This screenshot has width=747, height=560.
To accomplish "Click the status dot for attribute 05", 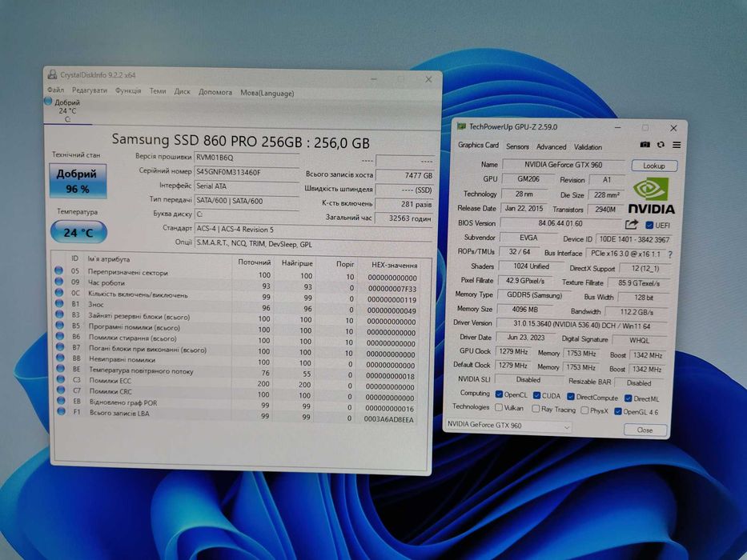I will pyautogui.click(x=58, y=270).
